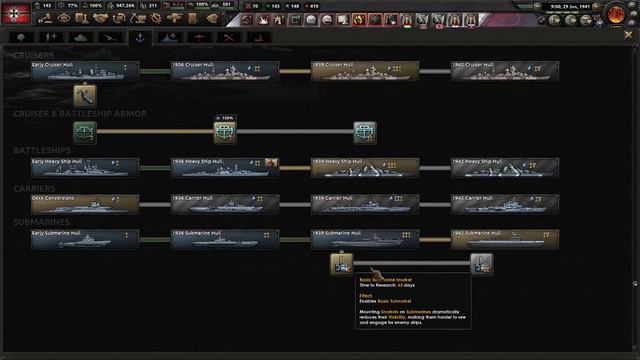Open the Construction crane menu
The width and height of the screenshot is (640, 360).
[x=138, y=18]
